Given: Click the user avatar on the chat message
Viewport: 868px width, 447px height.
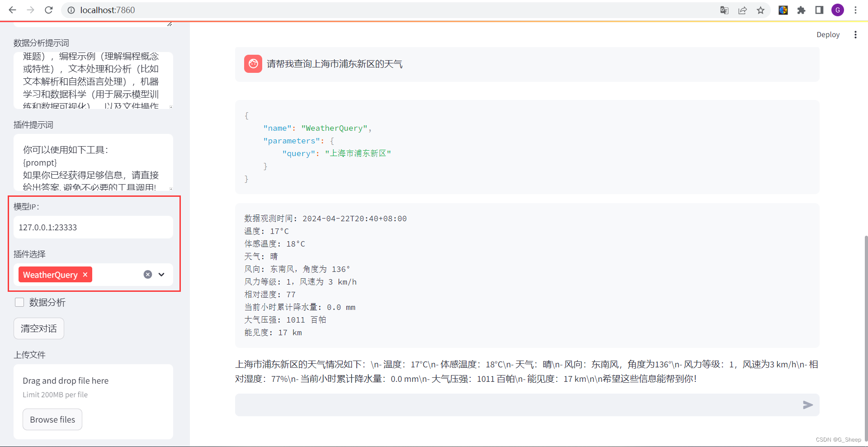Looking at the screenshot, I should tap(253, 64).
